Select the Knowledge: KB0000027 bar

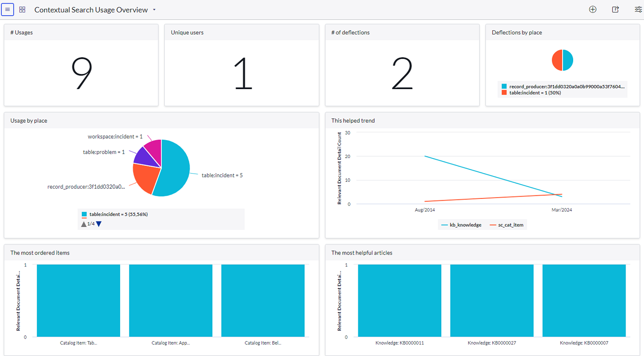pyautogui.click(x=492, y=300)
